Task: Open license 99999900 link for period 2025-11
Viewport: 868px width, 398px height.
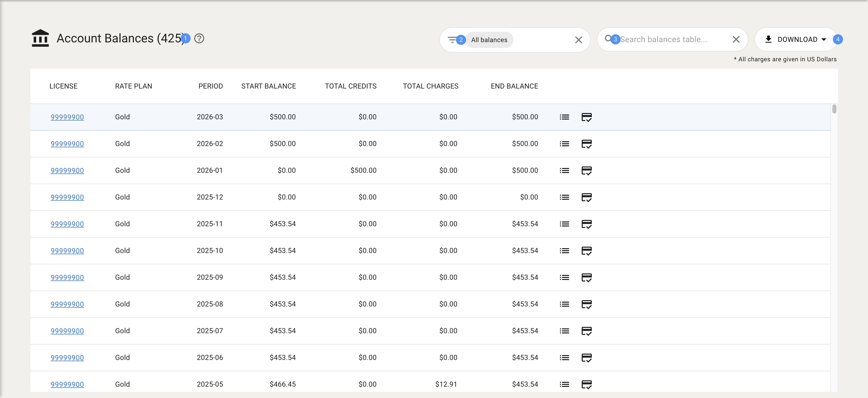Action: (67, 224)
